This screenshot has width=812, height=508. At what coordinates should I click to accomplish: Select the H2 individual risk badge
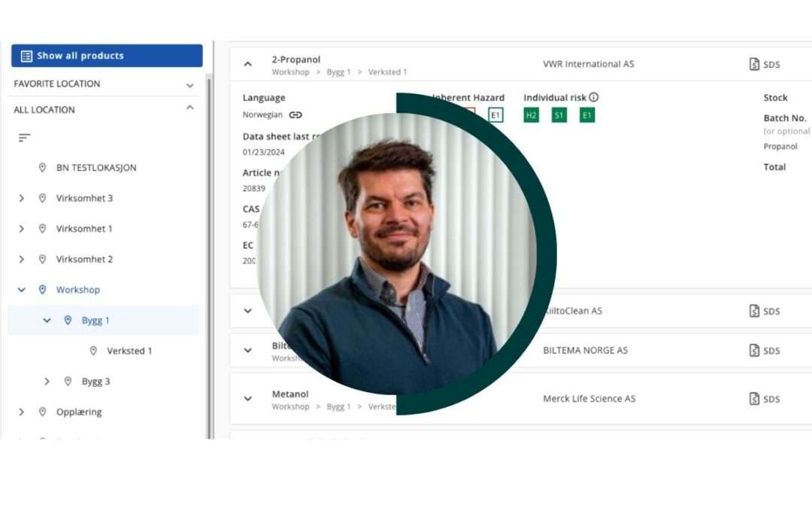tap(531, 115)
